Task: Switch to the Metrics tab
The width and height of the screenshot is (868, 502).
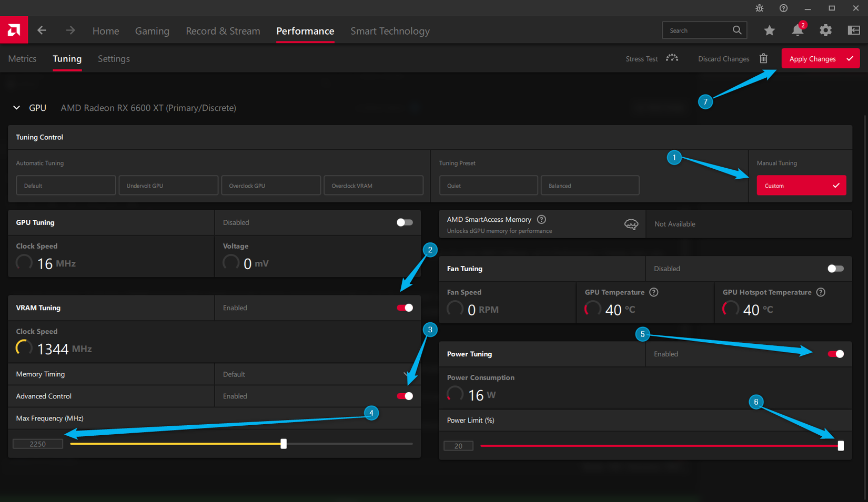Action: point(22,59)
